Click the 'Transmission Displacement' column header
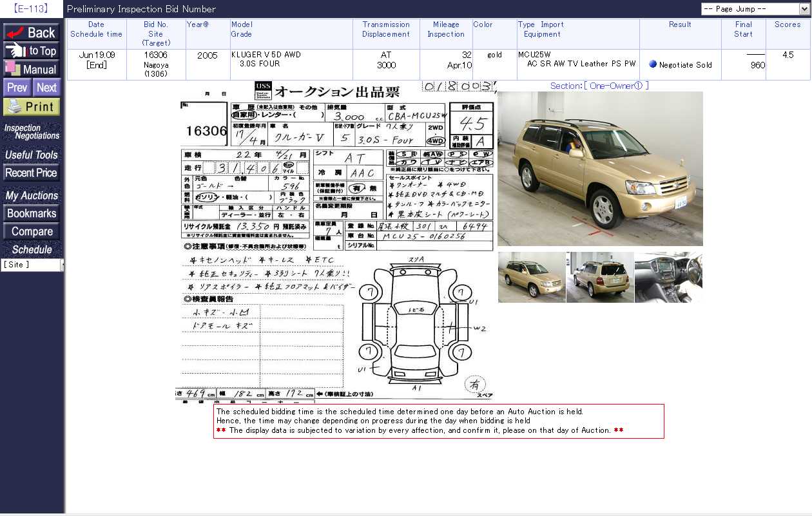The width and height of the screenshot is (812, 516). point(386,30)
